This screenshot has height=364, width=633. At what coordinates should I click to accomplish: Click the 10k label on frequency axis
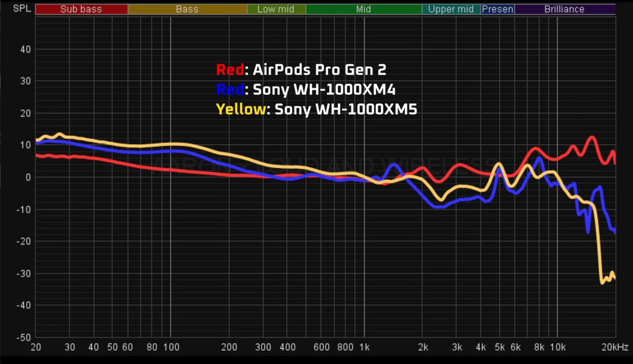coord(557,347)
